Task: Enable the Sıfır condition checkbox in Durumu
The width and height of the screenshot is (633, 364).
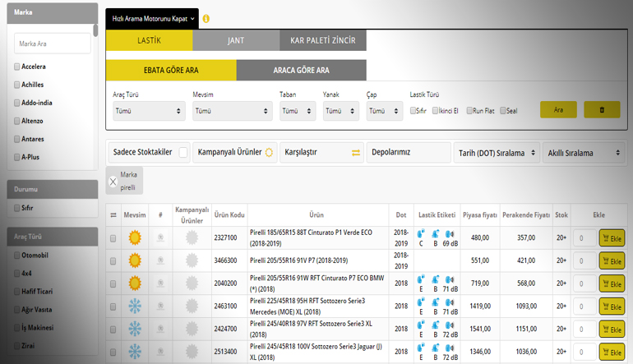Action: 17,208
